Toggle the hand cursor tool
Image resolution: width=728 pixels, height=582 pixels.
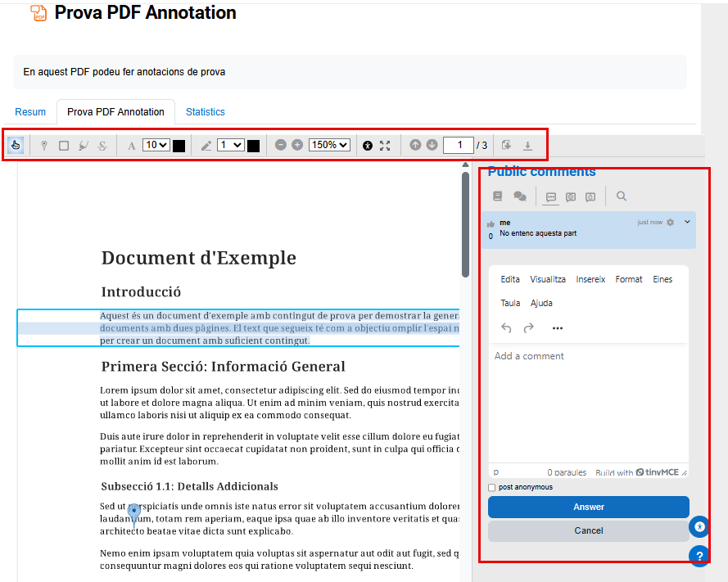click(16, 146)
